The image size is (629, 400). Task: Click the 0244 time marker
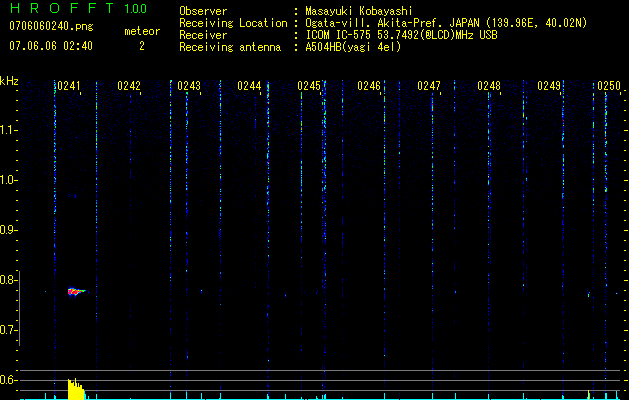click(x=249, y=86)
